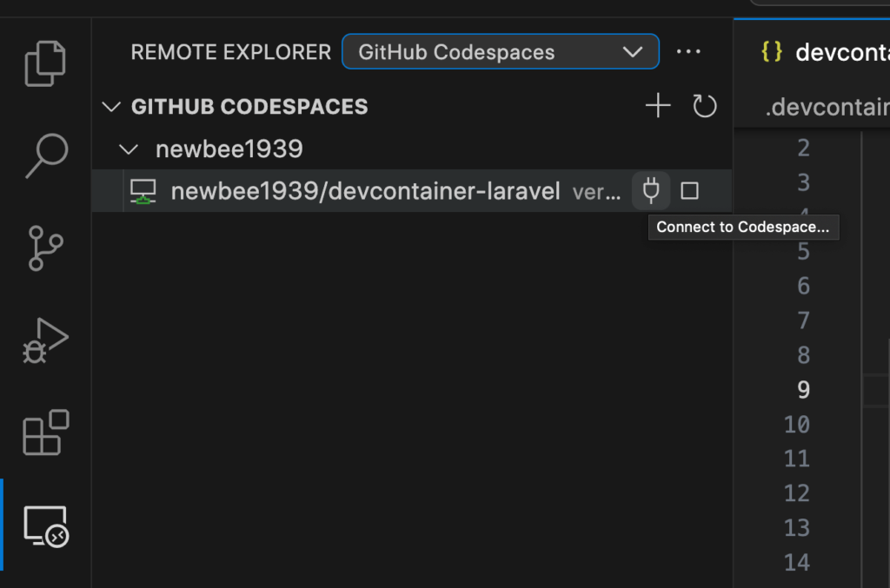Open the GitHub Codespaces provider dropdown
Viewport: 890px width, 588px height.
click(500, 51)
